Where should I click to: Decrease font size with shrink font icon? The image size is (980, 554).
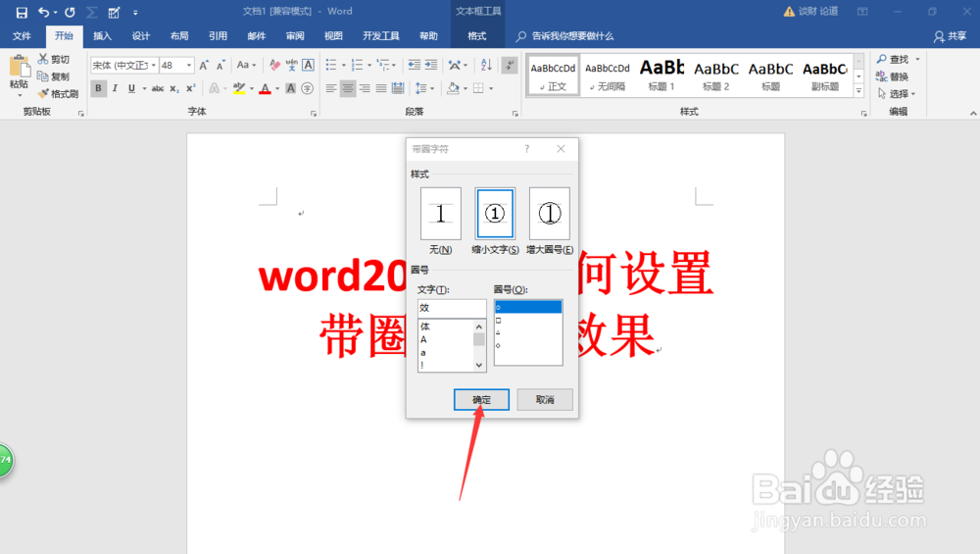[220, 65]
